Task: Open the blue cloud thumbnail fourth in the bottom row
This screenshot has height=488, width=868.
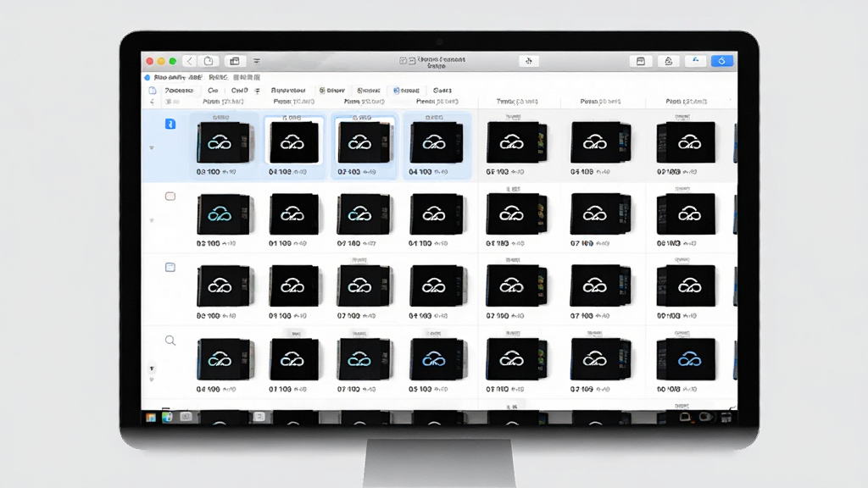Action: (438, 359)
